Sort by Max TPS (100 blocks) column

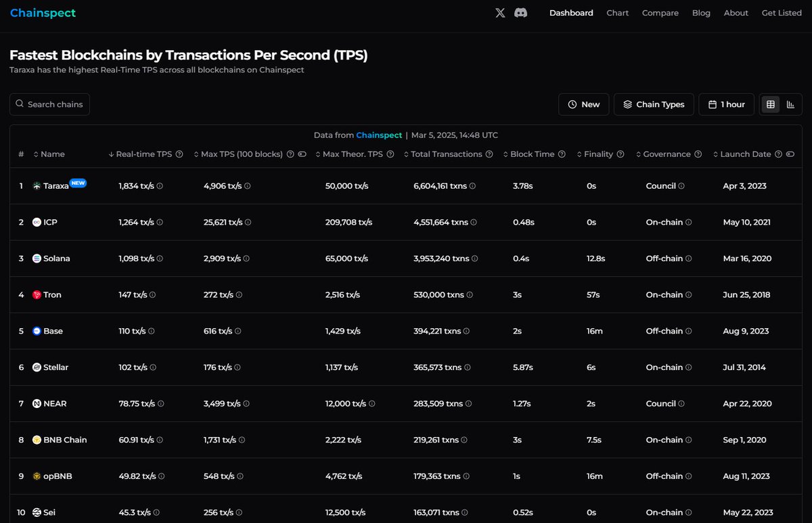238,154
